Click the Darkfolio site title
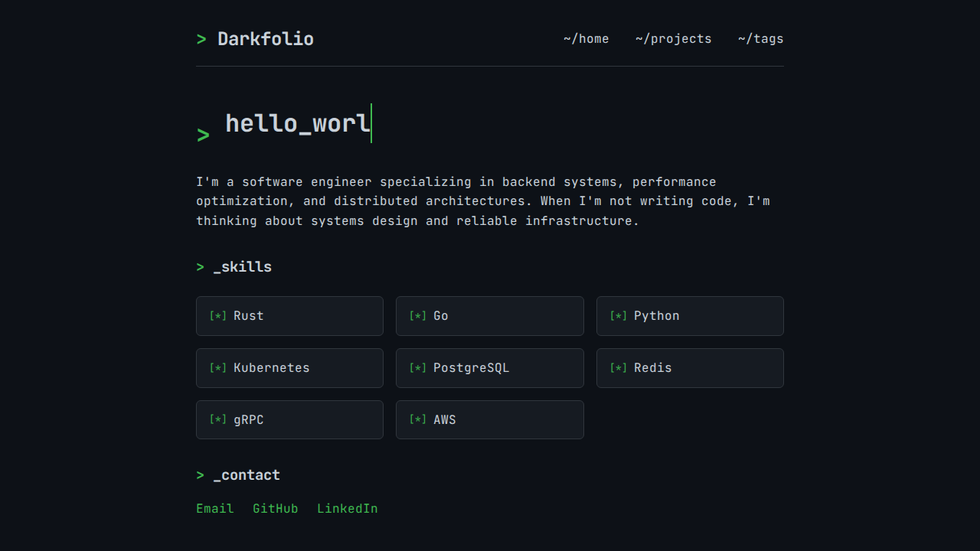This screenshot has height=551, width=980. [266, 38]
